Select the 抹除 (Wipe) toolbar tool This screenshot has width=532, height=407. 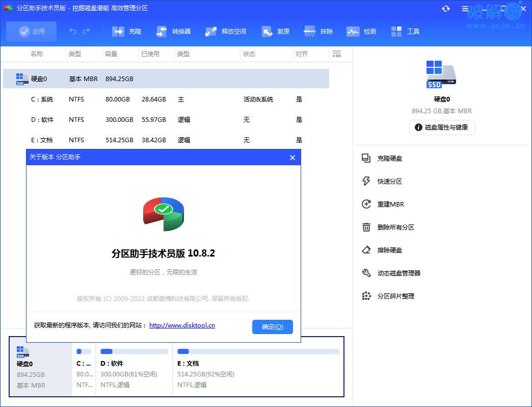click(x=317, y=31)
